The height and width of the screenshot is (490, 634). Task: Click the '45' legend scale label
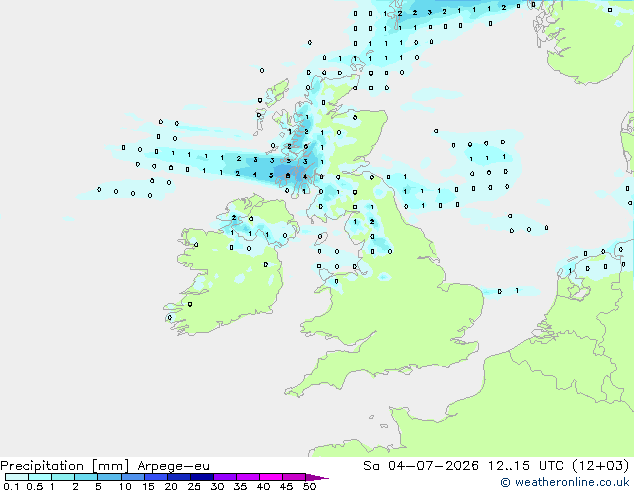pyautogui.click(x=286, y=486)
